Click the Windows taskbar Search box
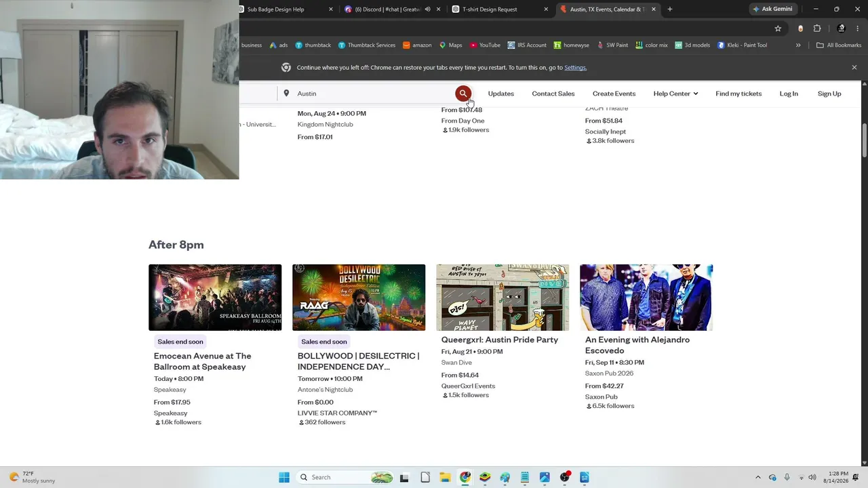 (346, 477)
